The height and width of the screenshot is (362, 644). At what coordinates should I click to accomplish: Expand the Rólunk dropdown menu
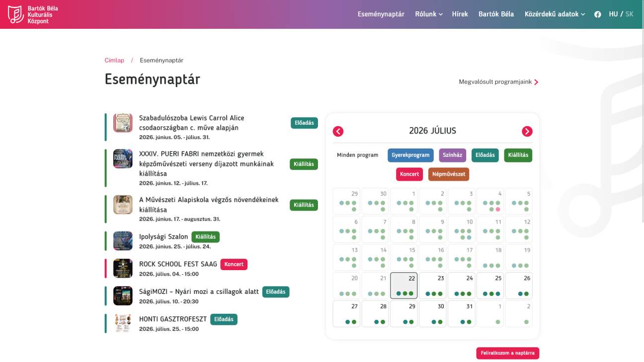click(x=429, y=14)
